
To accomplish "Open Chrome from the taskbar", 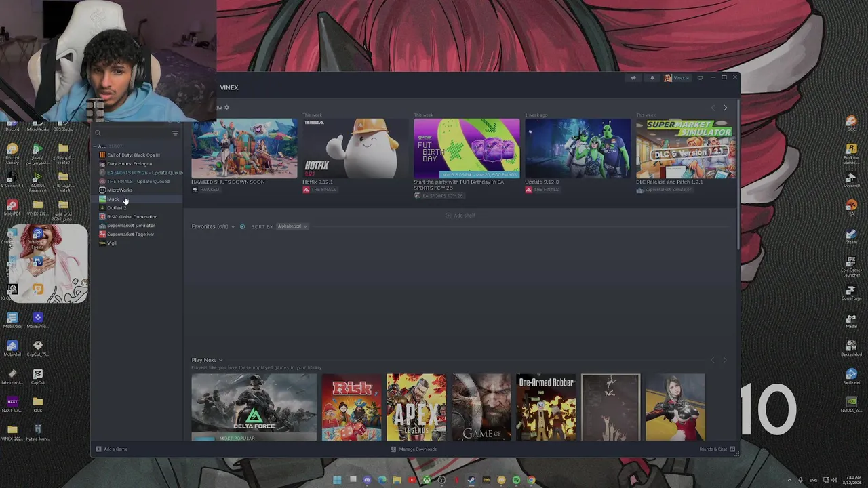I will pos(531,480).
